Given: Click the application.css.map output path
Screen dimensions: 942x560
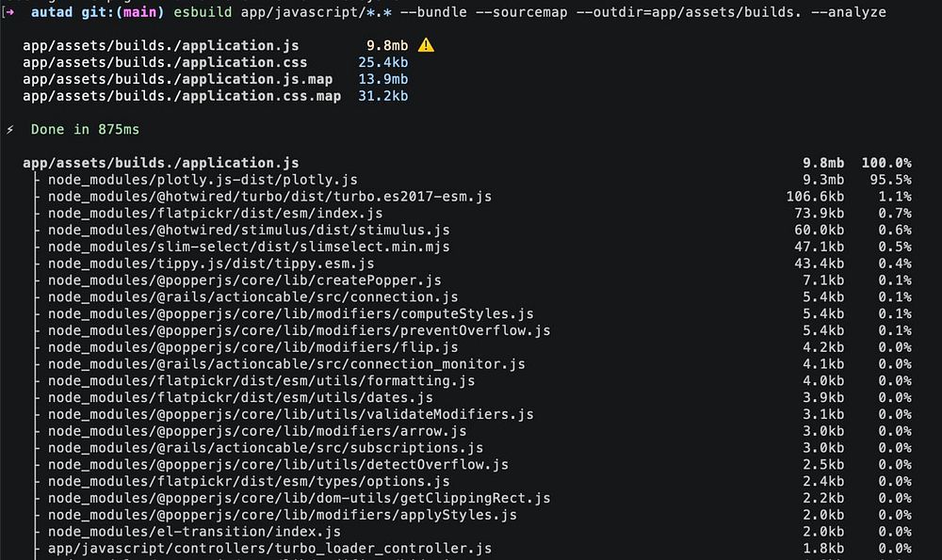Looking at the screenshot, I should (x=182, y=96).
